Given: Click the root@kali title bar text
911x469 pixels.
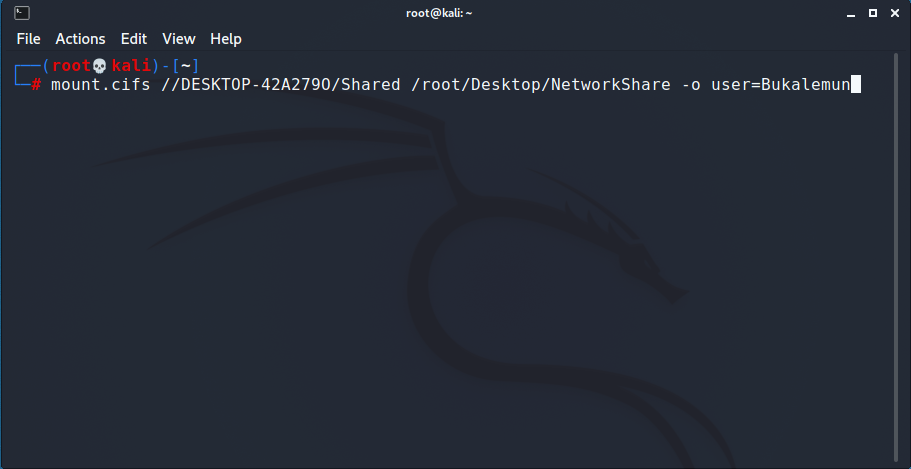Looking at the screenshot, I should pos(439,13).
